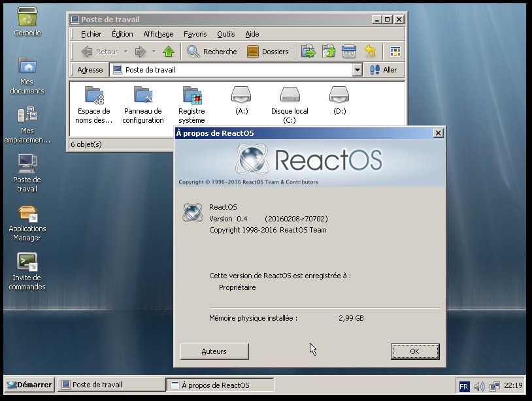Click the Propriétaire registered owner text
Viewport: 532px width, 401px height.
(237, 287)
